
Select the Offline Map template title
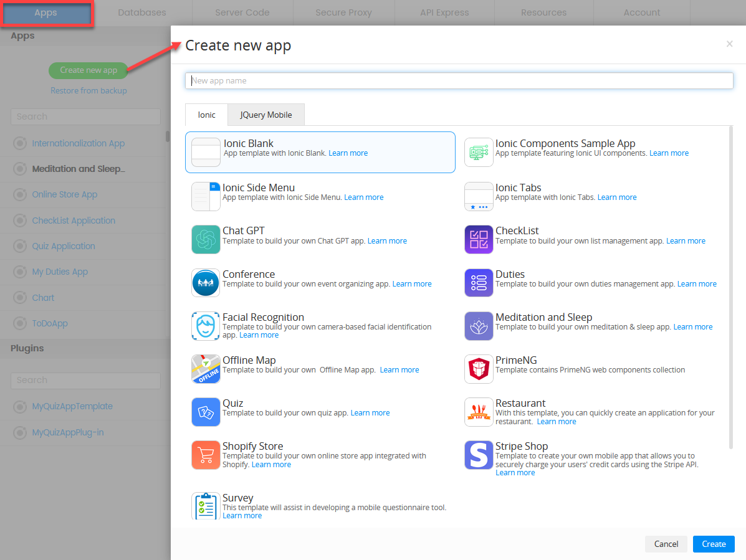coord(249,360)
